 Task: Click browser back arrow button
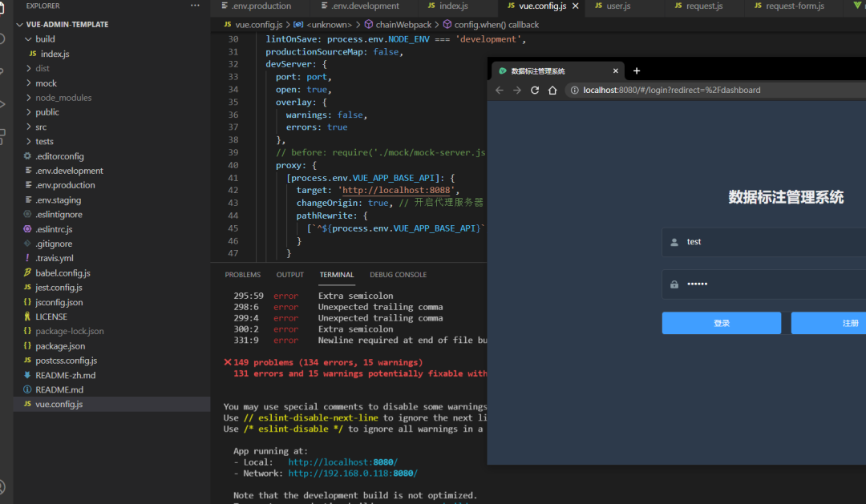500,90
